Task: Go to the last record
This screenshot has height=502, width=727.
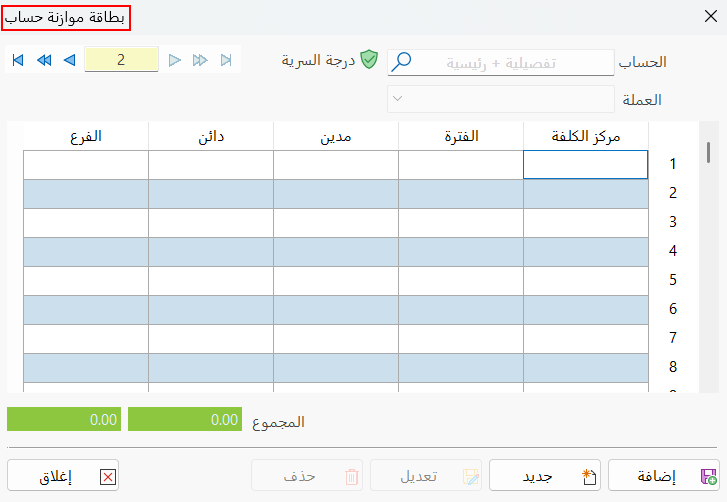Action: (x=226, y=60)
